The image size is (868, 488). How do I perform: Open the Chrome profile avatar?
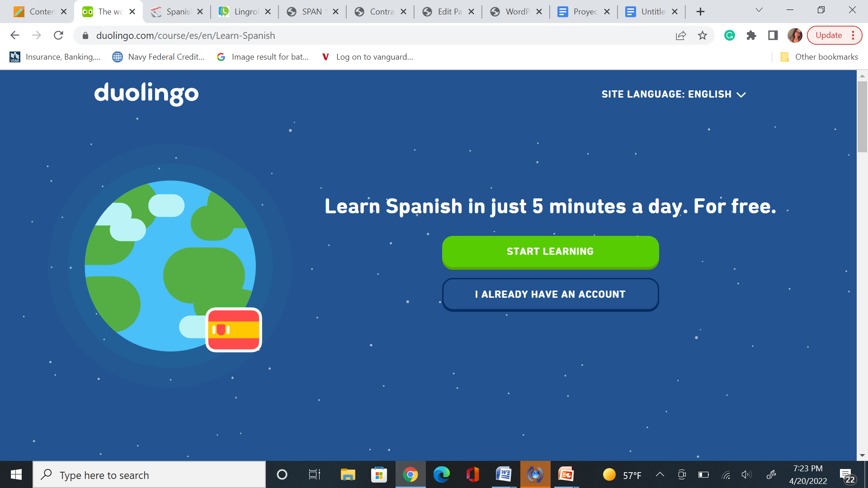795,35
